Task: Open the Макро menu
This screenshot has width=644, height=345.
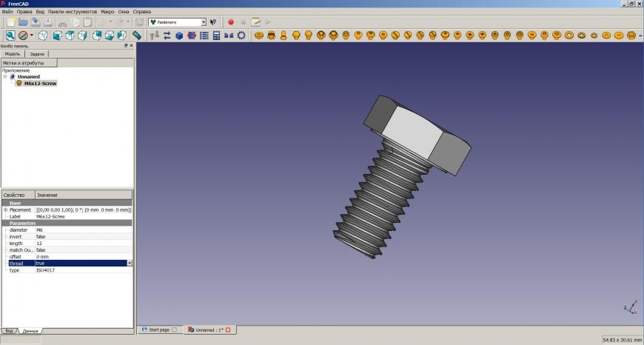Action: click(107, 12)
